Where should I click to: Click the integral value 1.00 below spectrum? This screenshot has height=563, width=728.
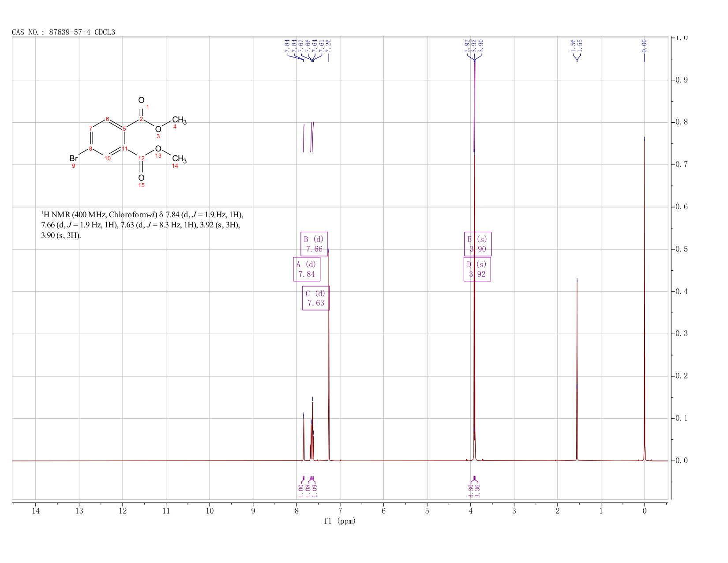point(301,490)
